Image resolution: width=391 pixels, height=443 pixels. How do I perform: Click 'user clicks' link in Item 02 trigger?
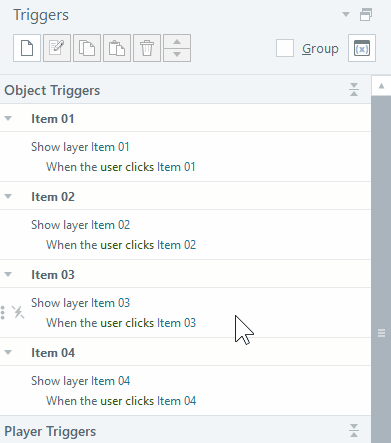(127, 245)
